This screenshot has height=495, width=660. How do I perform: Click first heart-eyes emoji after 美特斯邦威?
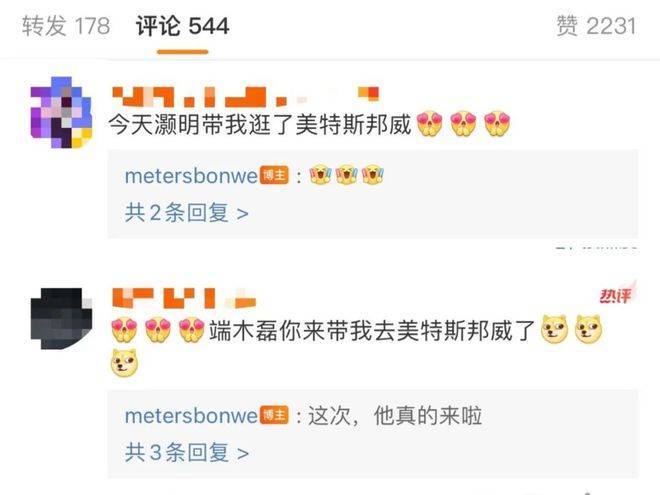point(430,124)
